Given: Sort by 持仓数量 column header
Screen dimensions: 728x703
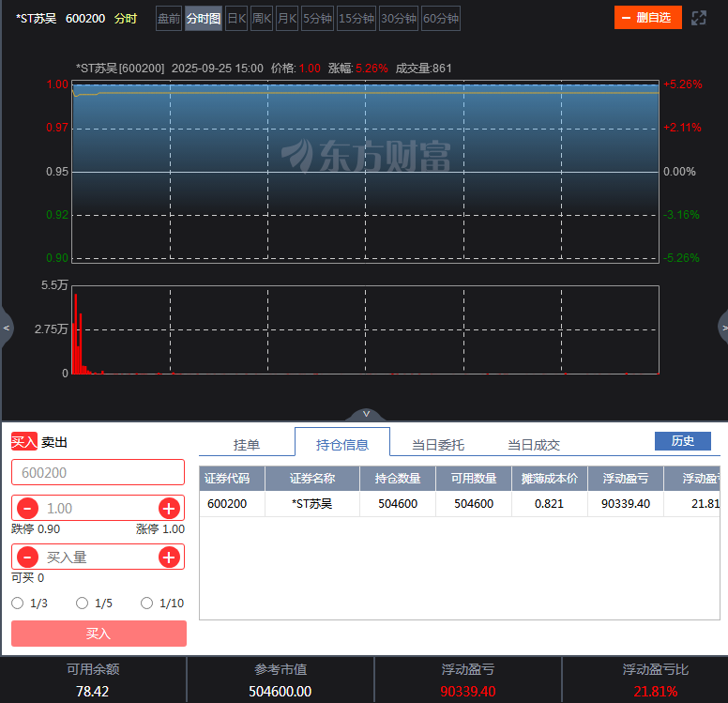Looking at the screenshot, I should point(398,479).
